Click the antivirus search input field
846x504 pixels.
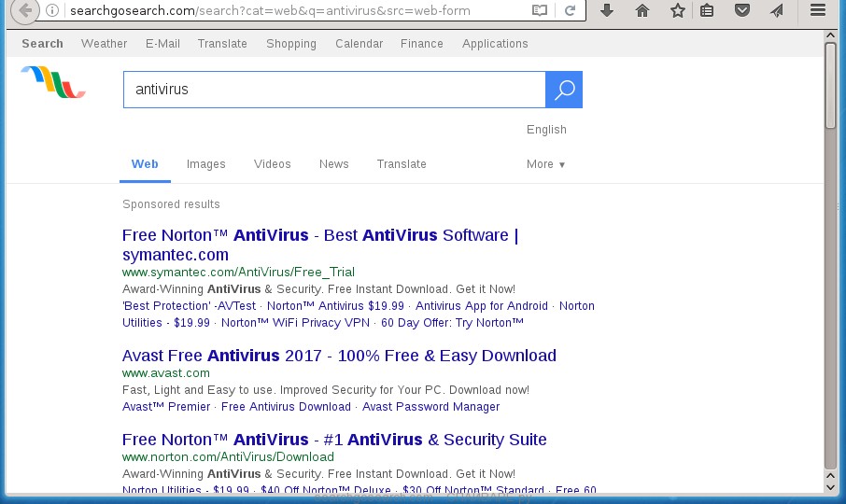coord(334,90)
